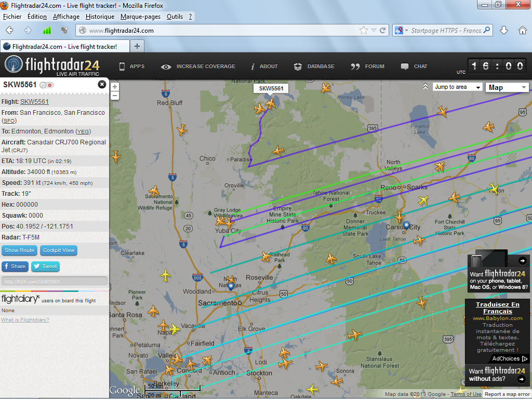532x399 pixels.
Task: Open the Map type dropdown
Action: tap(507, 87)
